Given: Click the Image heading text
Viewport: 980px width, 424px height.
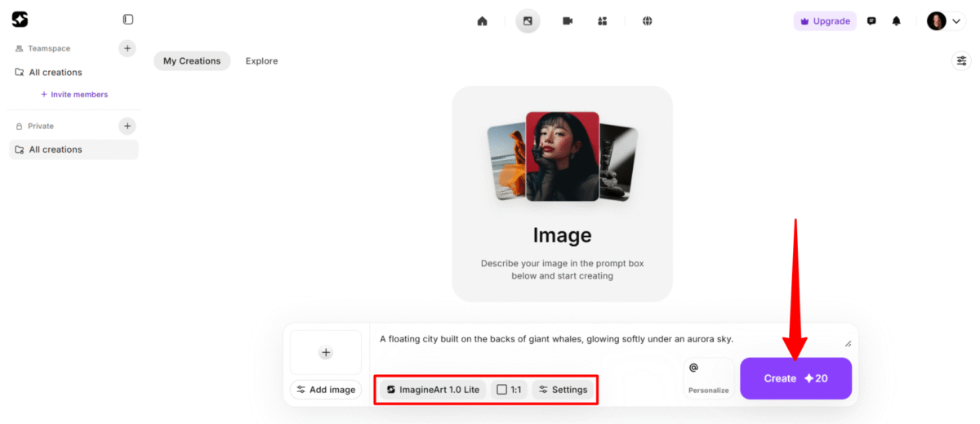Looking at the screenshot, I should [x=562, y=235].
